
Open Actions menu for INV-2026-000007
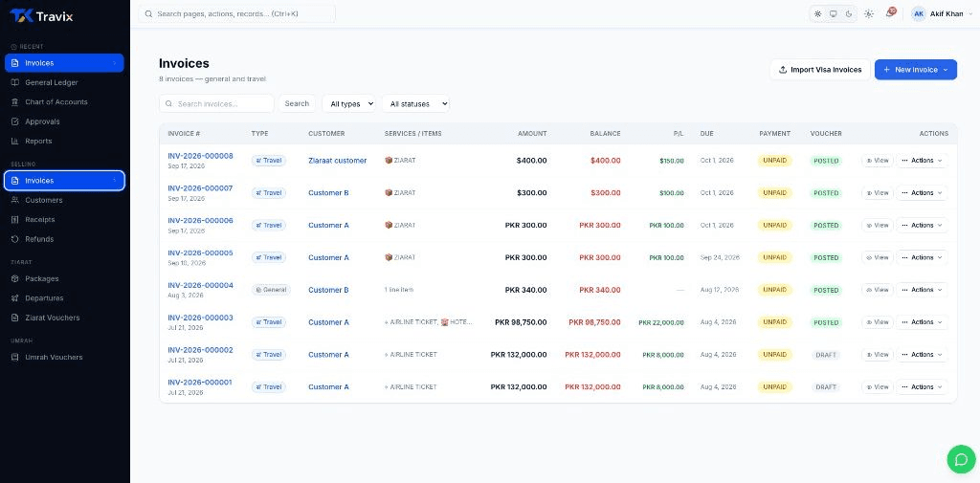(x=922, y=193)
